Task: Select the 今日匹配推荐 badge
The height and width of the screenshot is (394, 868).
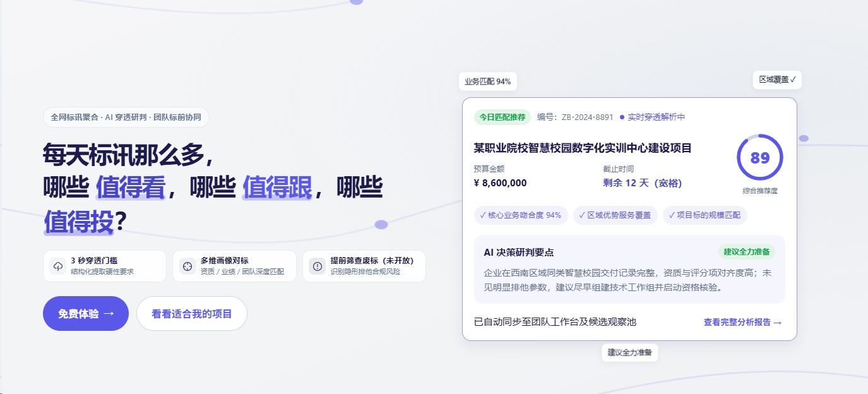Action: click(x=502, y=117)
